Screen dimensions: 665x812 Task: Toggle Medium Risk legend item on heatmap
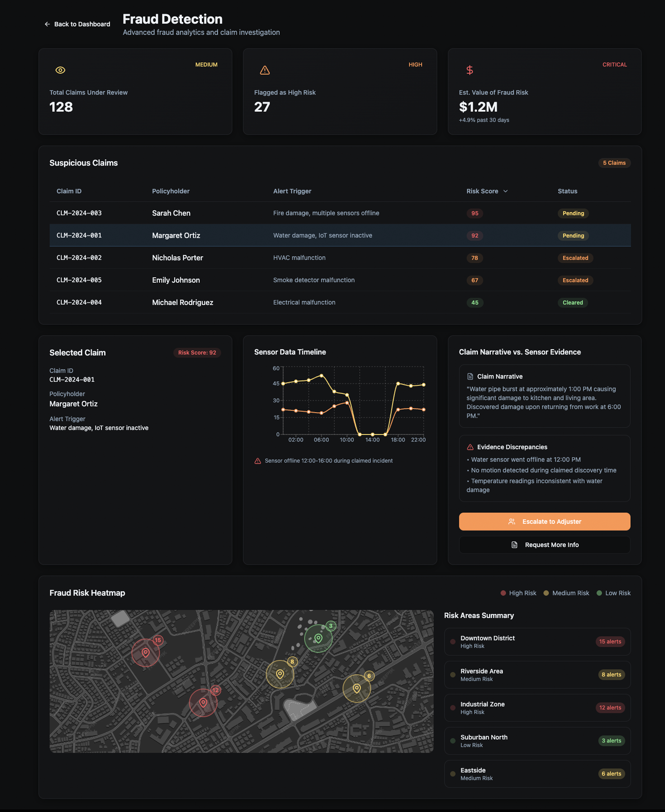tap(566, 593)
